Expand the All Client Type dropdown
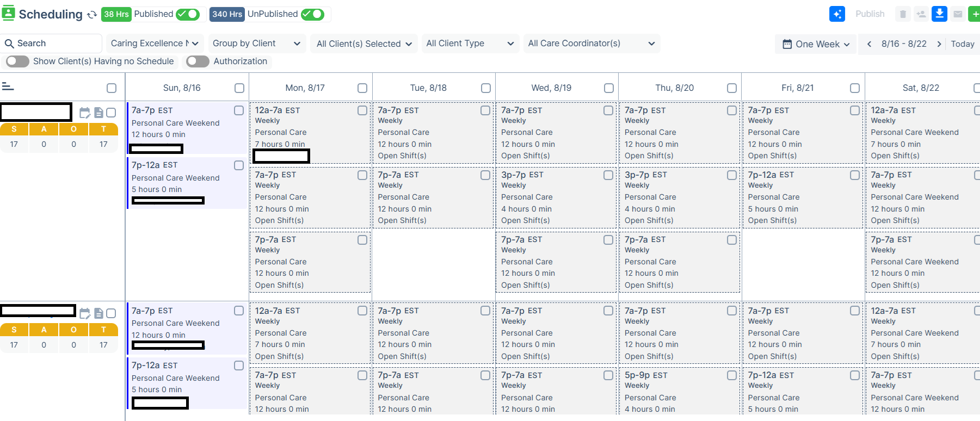Screen dimensions: 980x421 point(470,44)
